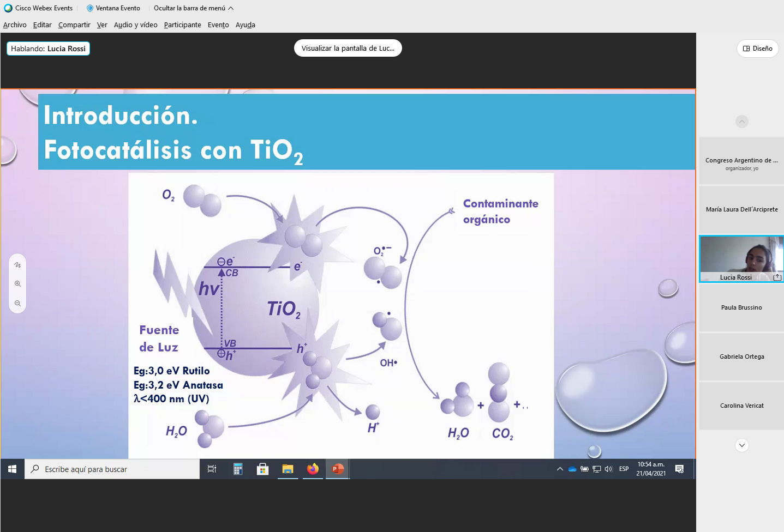Open the Compartir menu
Image resolution: width=784 pixels, height=532 pixels.
[x=74, y=25]
